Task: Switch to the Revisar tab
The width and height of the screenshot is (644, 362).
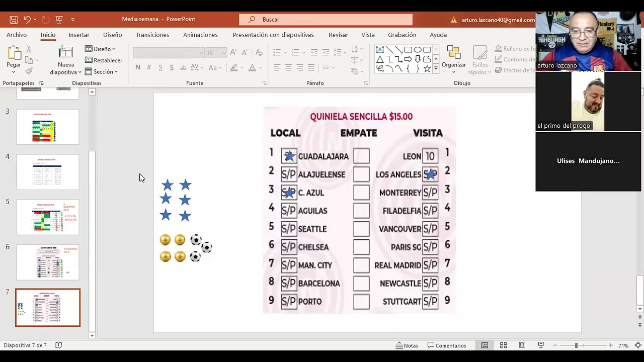Action: pos(338,35)
